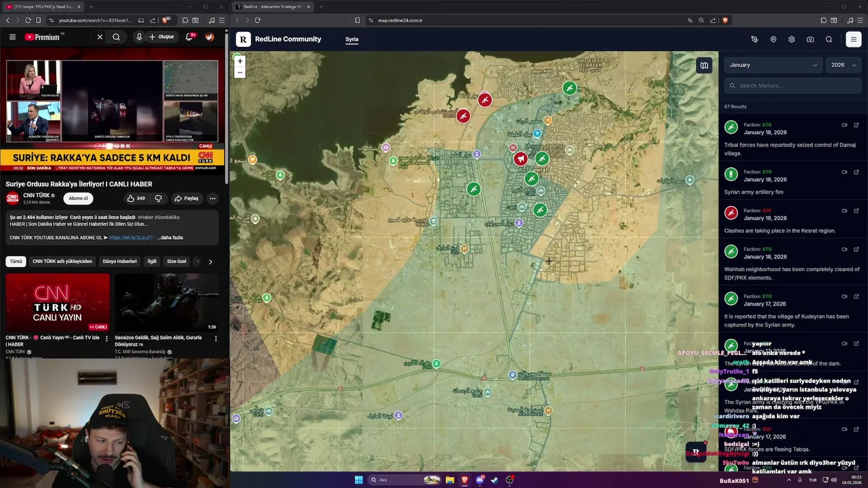Open video for Wahhab neighborhood entry
Image resolution: width=868 pixels, height=488 pixels.
tap(844, 249)
